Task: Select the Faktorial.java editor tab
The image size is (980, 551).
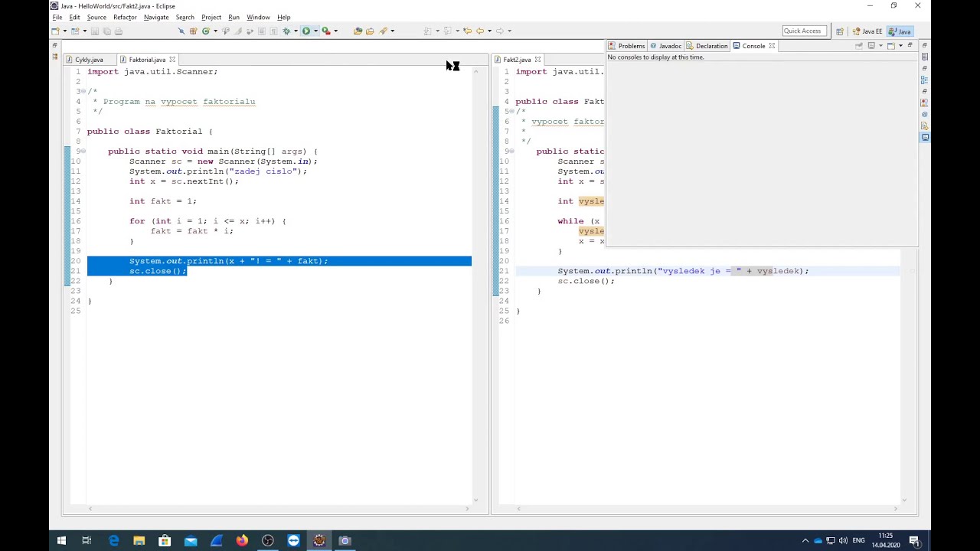Action: (x=146, y=60)
